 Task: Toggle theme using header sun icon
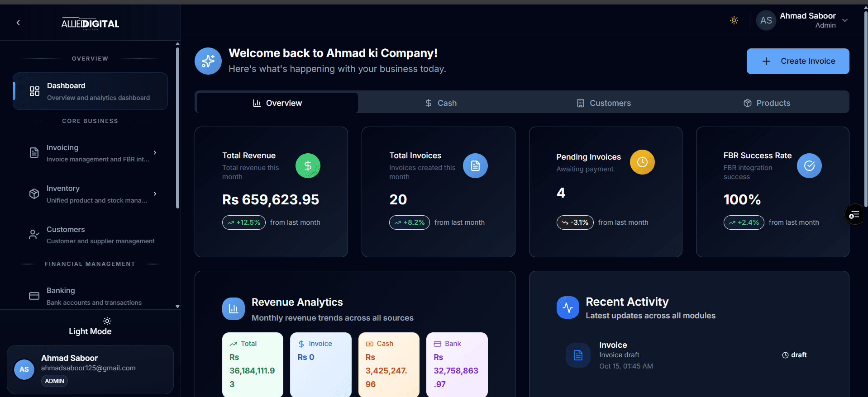pyautogui.click(x=734, y=20)
